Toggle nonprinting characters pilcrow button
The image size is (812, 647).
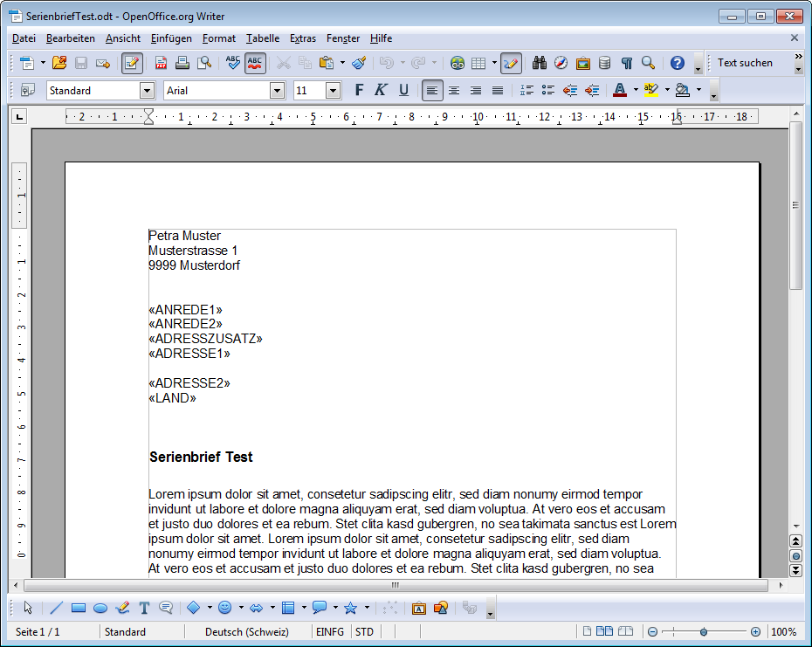click(x=626, y=63)
